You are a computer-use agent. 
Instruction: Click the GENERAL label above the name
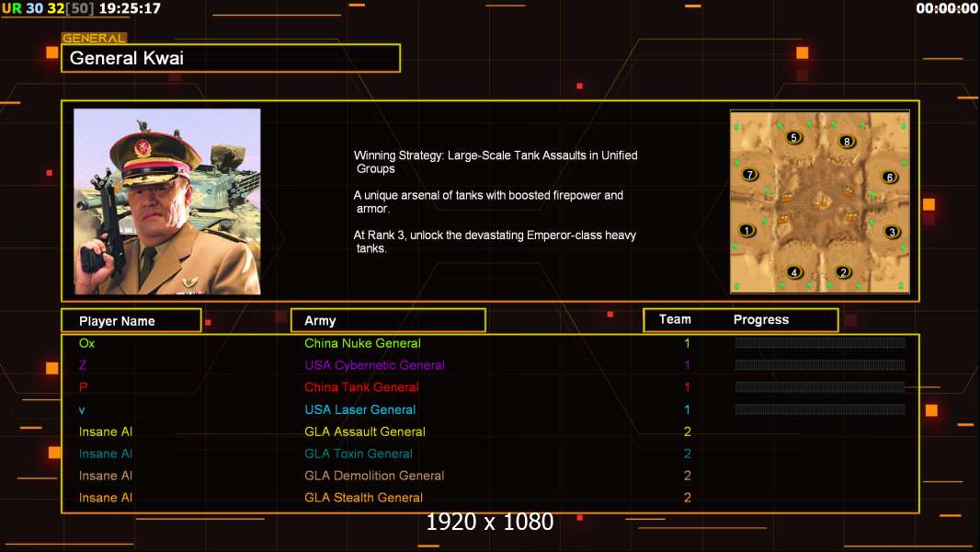click(94, 38)
